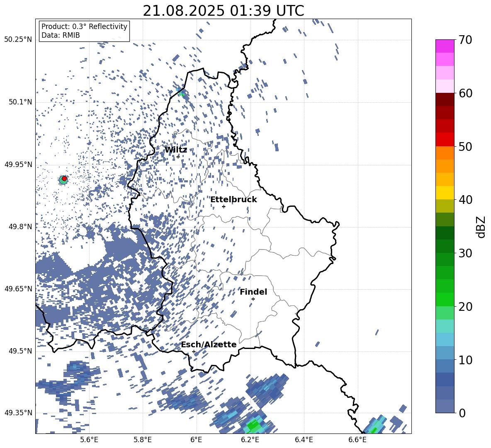Click the colorbar 50 tick label

(466, 147)
